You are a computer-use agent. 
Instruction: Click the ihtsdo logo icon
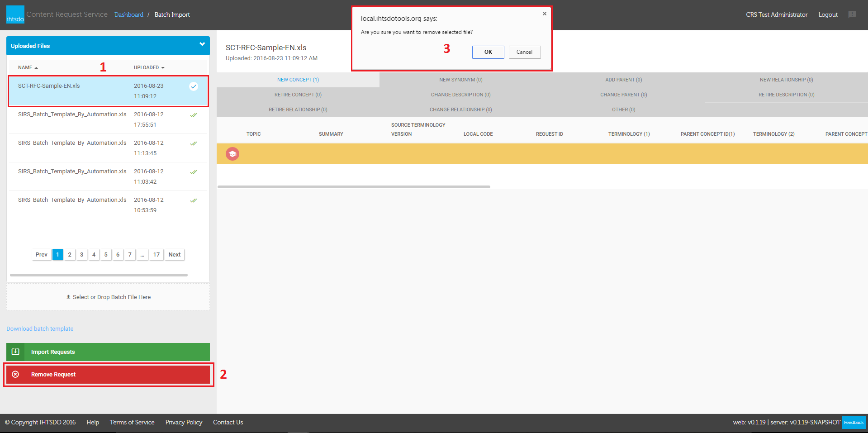click(x=15, y=14)
